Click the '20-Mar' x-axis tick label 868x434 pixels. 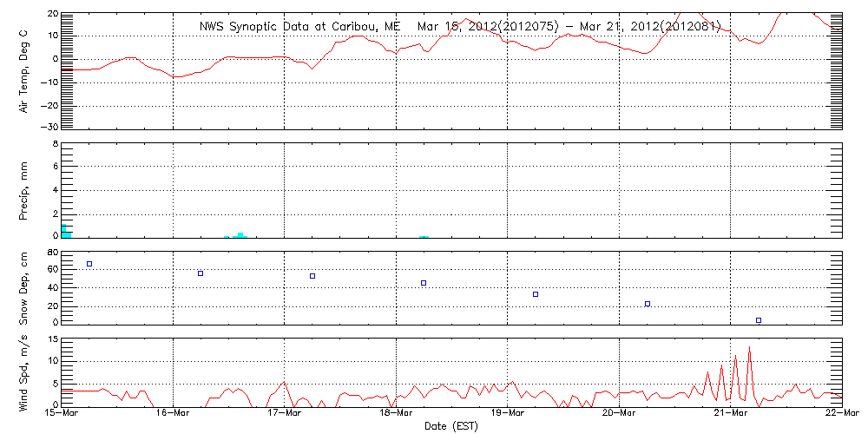coord(619,415)
